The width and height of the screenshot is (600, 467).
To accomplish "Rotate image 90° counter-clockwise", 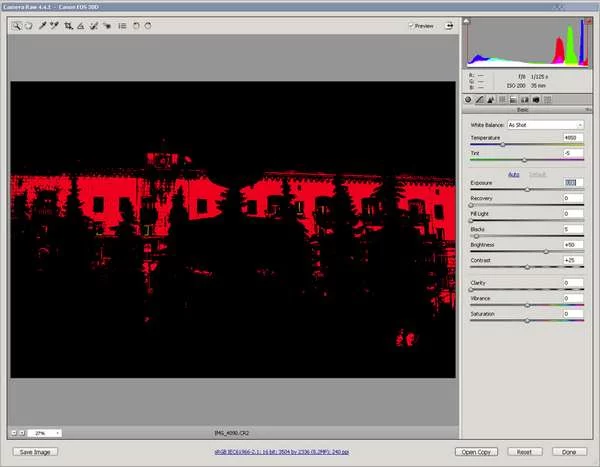I will coord(135,26).
